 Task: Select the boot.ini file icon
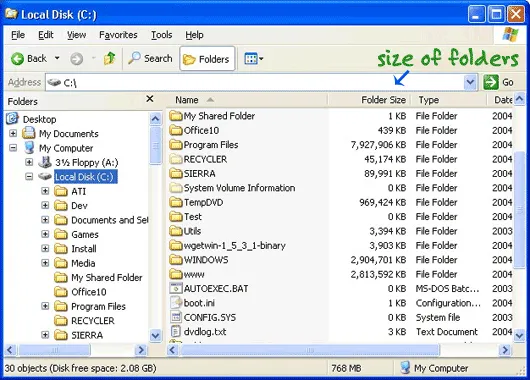176,303
